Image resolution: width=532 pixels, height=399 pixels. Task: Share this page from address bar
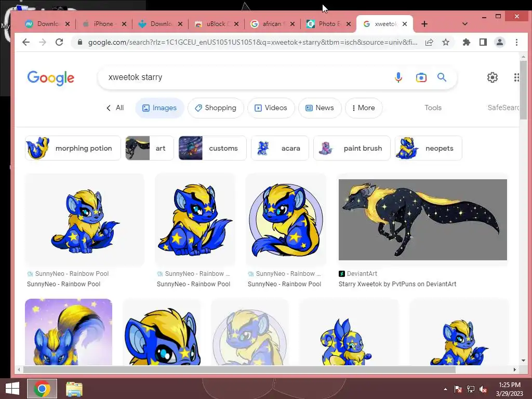[x=429, y=42]
